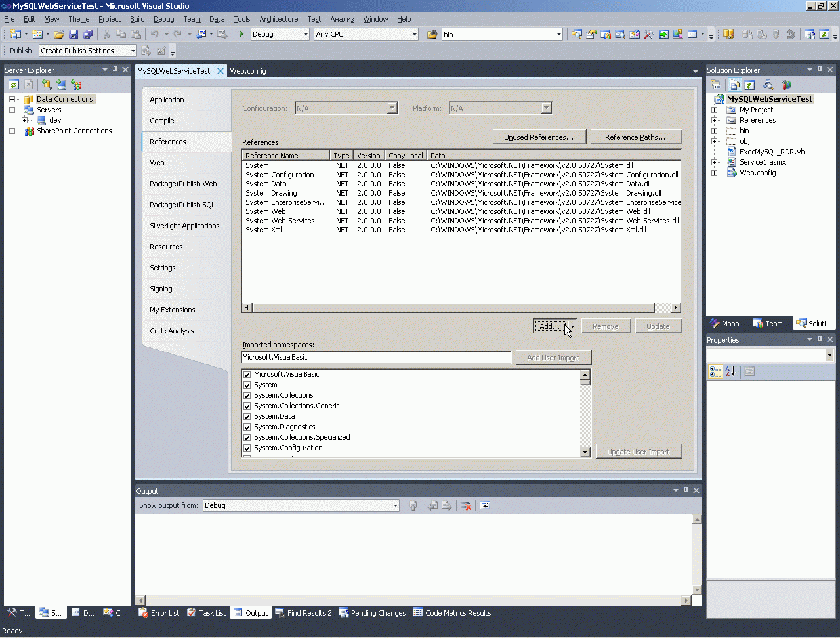Screen dimensions: 840x638
Task: Uncheck the System namespace checkbox
Action: click(x=247, y=385)
